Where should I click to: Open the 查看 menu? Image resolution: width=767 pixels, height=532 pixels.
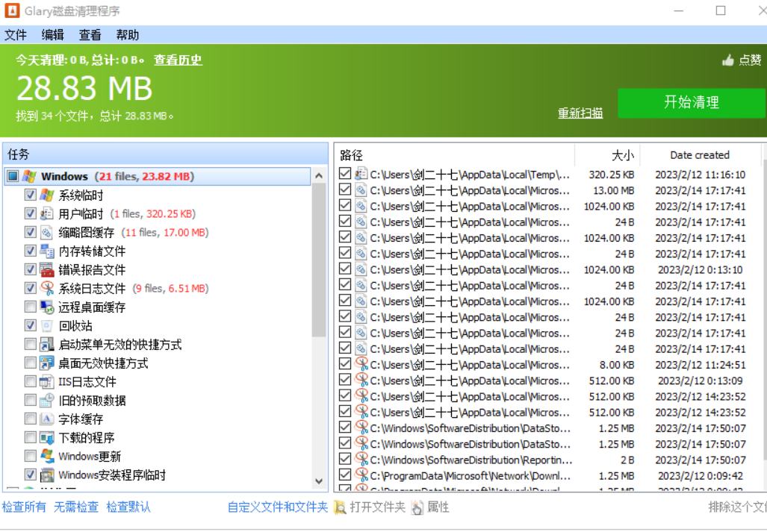pyautogui.click(x=90, y=34)
